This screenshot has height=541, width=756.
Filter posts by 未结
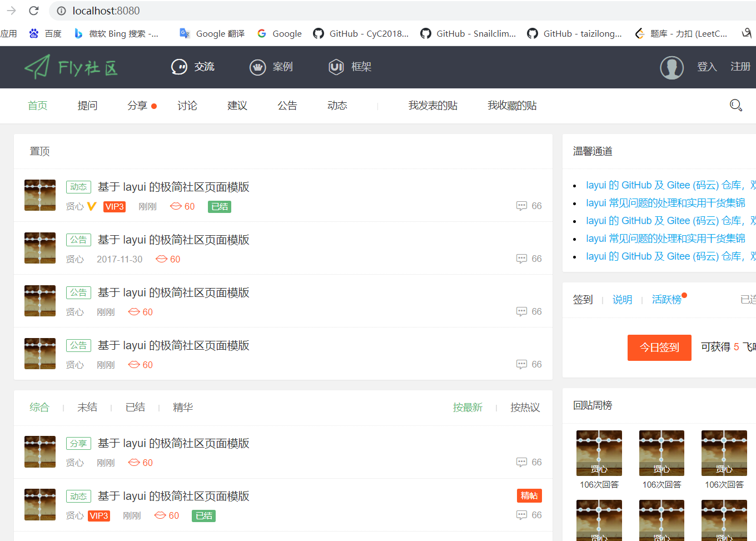click(x=87, y=408)
